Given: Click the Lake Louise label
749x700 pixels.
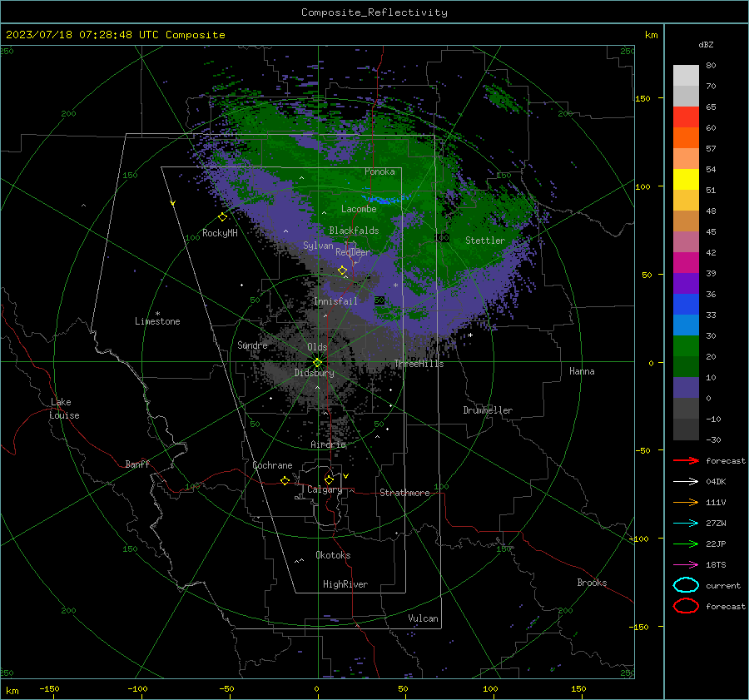Looking at the screenshot, I should [64, 409].
